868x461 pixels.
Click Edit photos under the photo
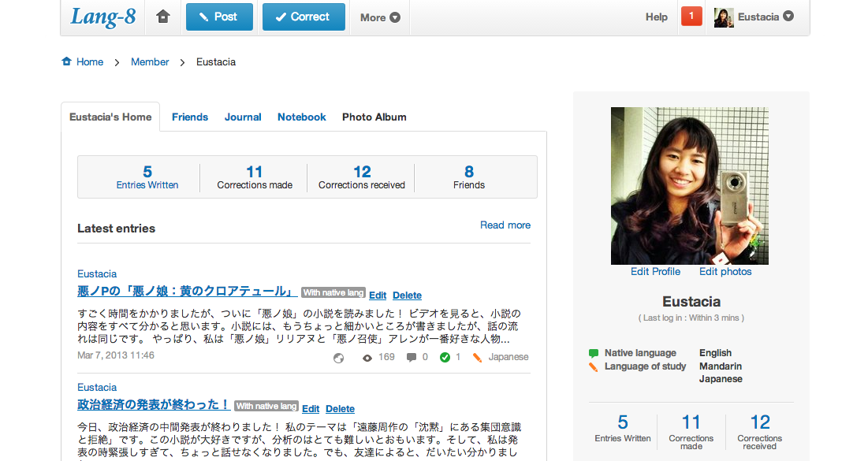(x=725, y=272)
